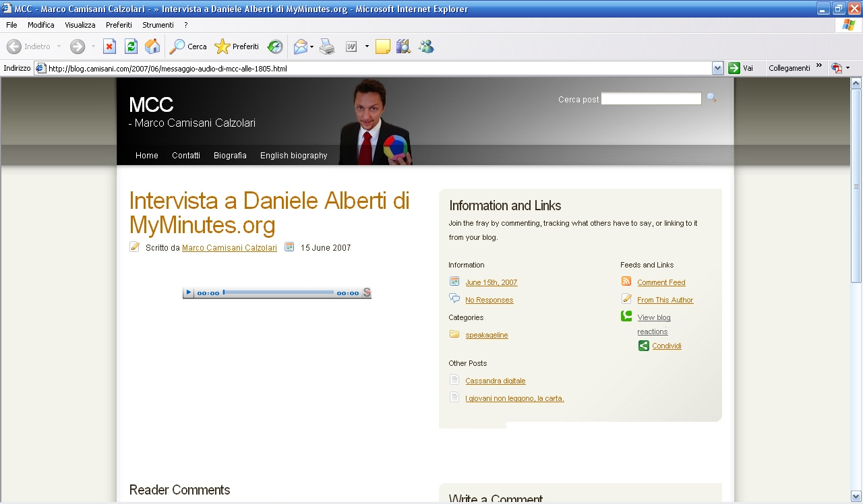The height and width of the screenshot is (504, 863).
Task: Click the forward navigation arrow
Action: click(78, 46)
